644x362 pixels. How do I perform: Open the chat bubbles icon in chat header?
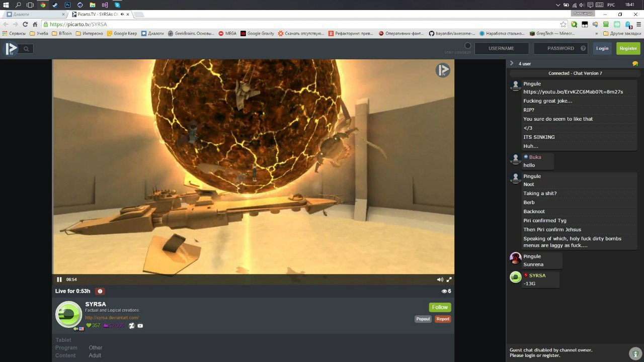(635, 64)
